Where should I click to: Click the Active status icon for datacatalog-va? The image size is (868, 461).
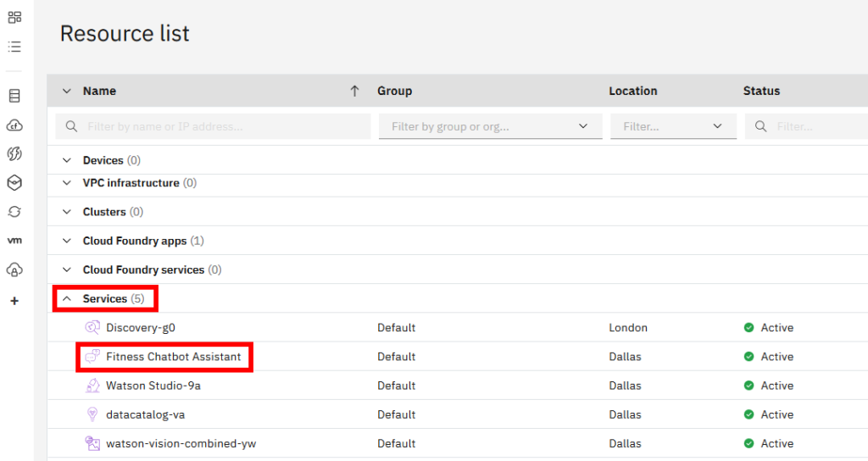pyautogui.click(x=749, y=414)
